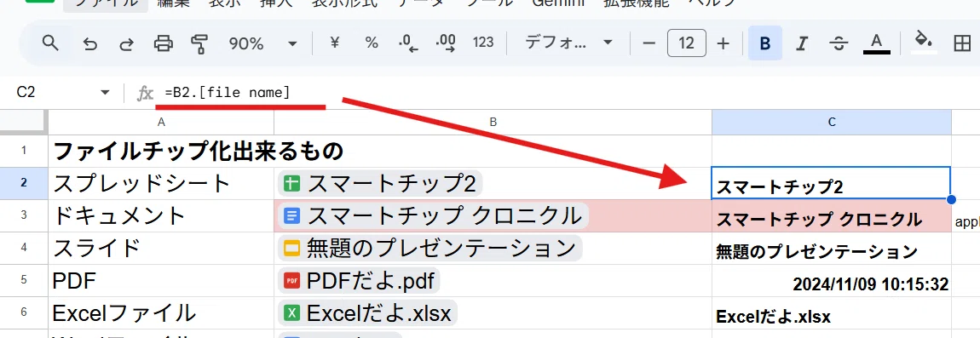Open the text color picker
This screenshot has width=980, height=338.
tap(876, 43)
